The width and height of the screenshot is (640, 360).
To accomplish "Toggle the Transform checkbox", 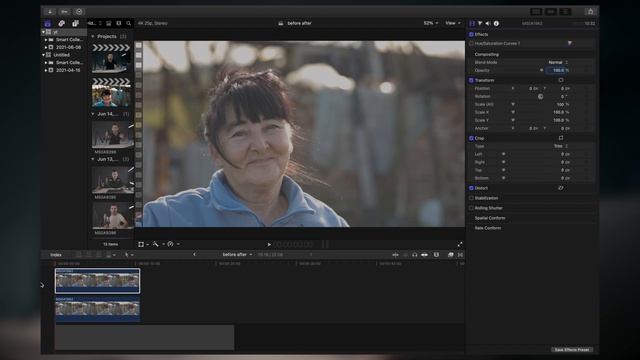I will (471, 80).
